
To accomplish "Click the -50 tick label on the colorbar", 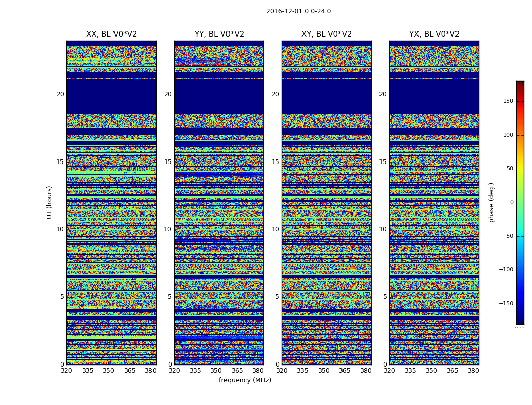I will tap(507, 236).
